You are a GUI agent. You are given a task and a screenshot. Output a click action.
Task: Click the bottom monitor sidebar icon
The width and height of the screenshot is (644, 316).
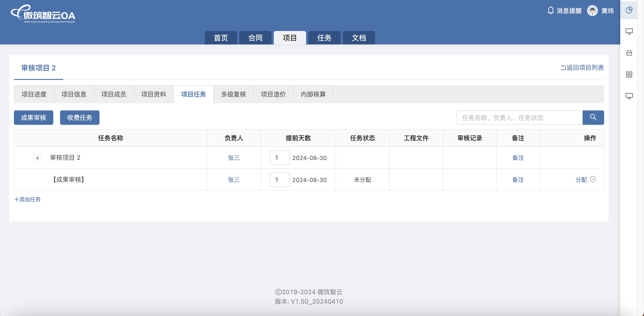pyautogui.click(x=629, y=96)
